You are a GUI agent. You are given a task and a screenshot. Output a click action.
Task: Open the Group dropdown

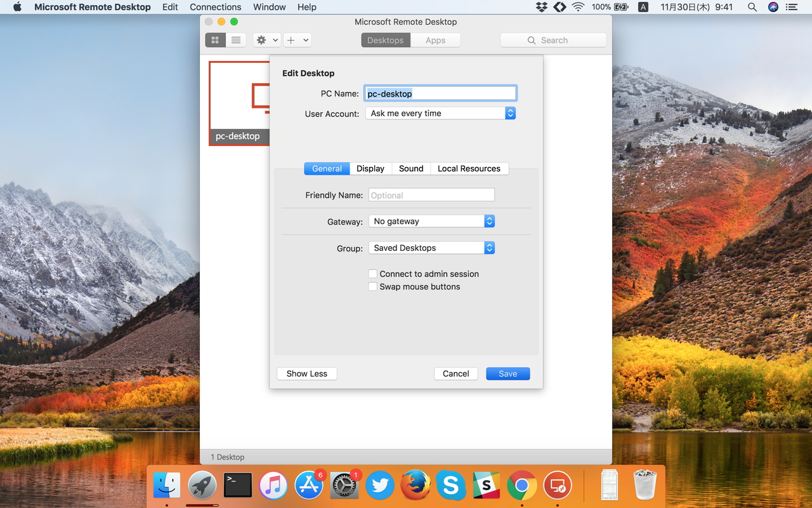(x=431, y=248)
